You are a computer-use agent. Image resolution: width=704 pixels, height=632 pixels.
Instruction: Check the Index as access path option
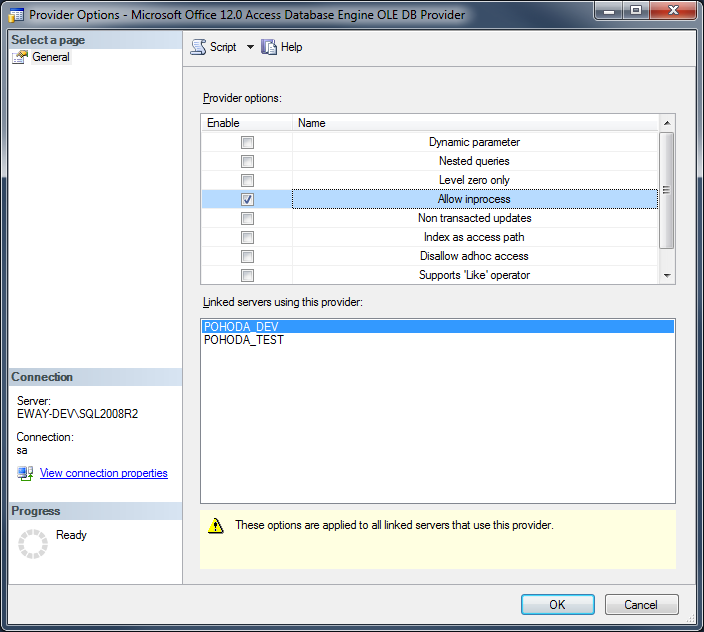point(247,237)
